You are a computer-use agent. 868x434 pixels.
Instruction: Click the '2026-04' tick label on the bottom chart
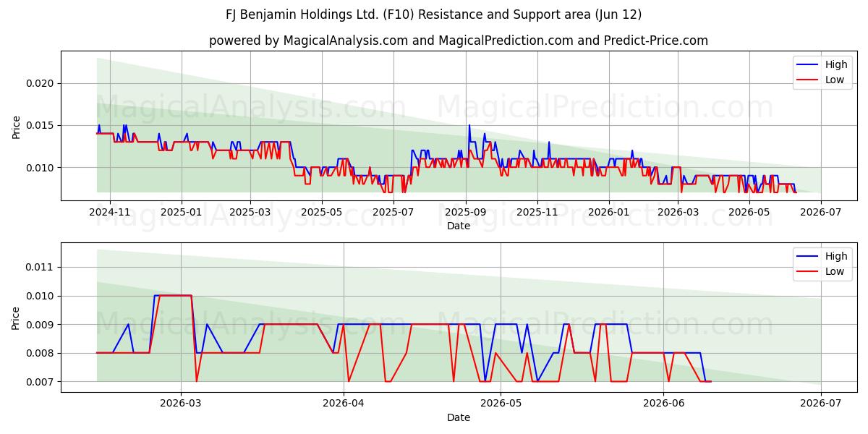344,404
